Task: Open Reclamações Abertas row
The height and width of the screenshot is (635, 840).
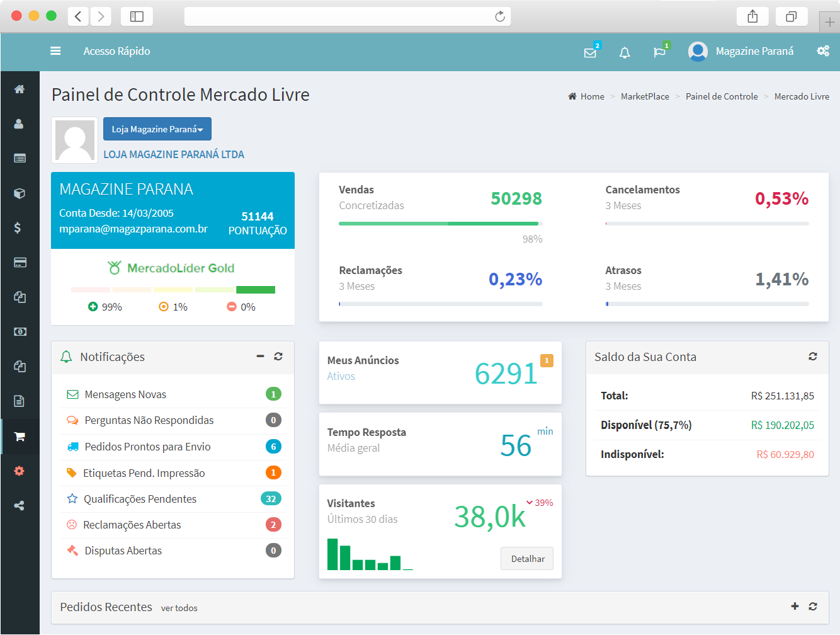Action: pyautogui.click(x=173, y=525)
